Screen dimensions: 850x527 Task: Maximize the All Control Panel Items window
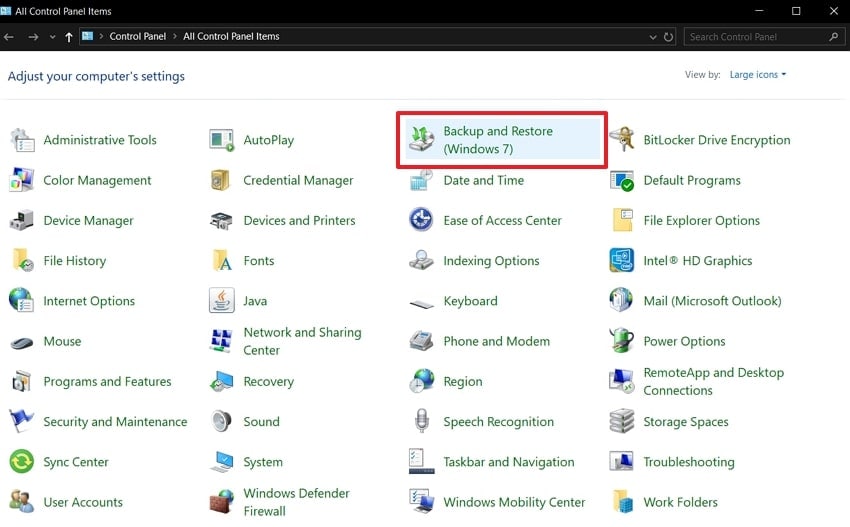pyautogui.click(x=796, y=11)
